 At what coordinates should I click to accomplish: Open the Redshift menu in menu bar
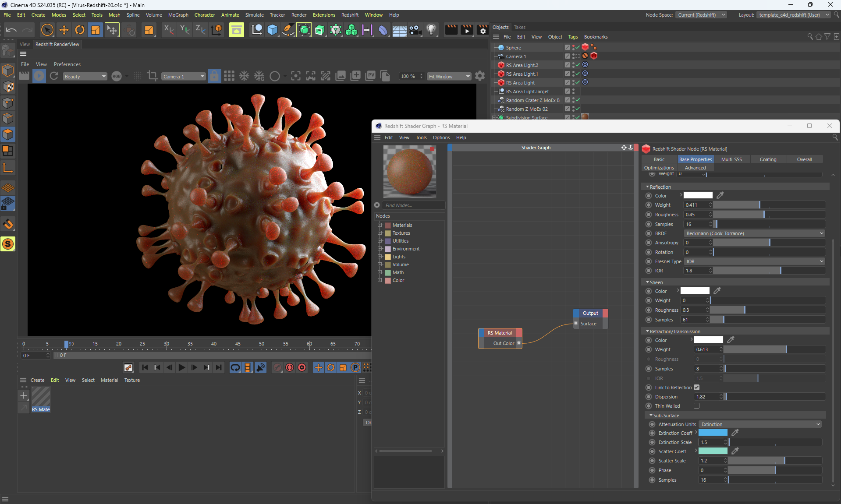click(350, 15)
